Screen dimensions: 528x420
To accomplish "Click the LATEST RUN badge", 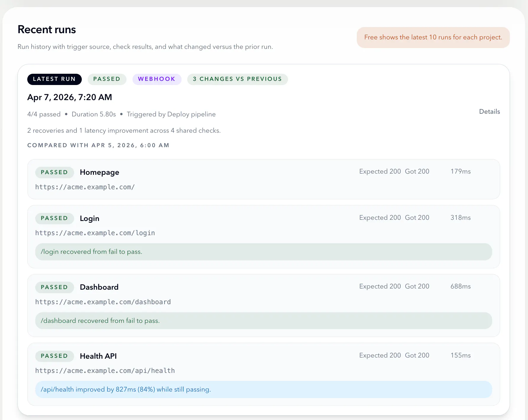I will (55, 79).
